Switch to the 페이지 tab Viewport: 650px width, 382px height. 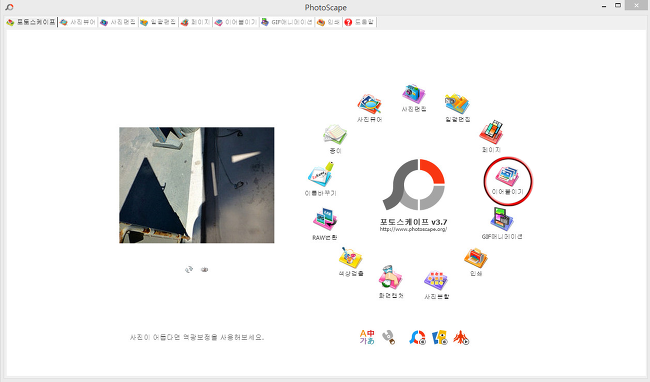coord(195,22)
